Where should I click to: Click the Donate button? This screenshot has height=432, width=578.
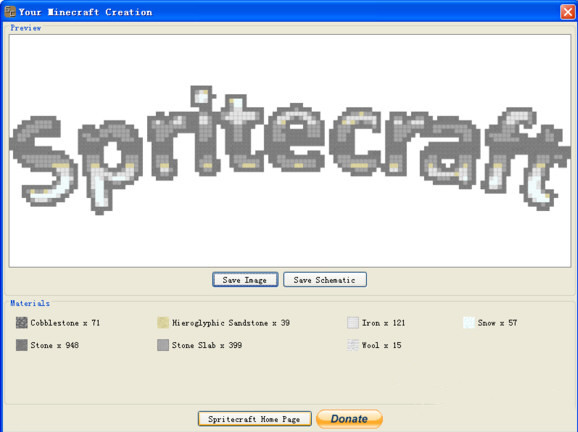click(349, 419)
